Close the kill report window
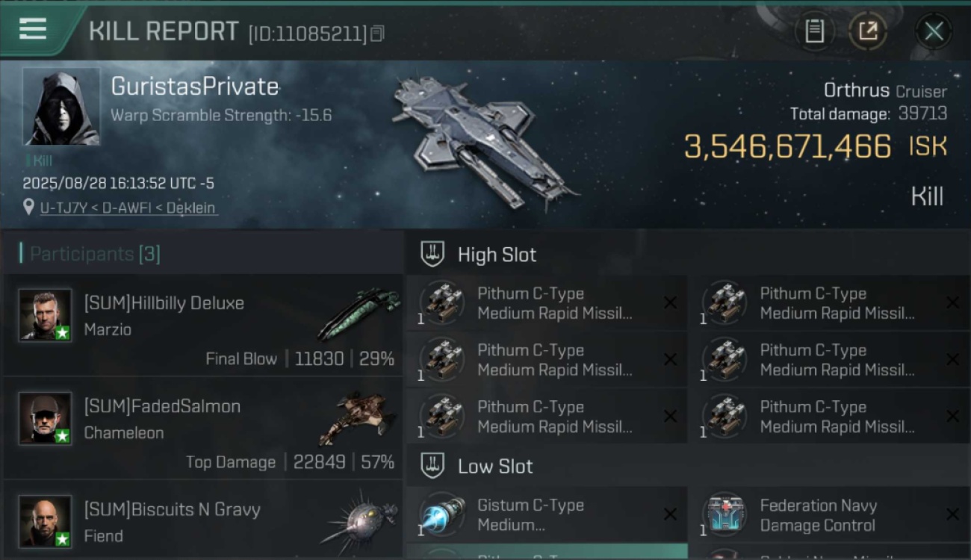The image size is (971, 560). pyautogui.click(x=934, y=31)
